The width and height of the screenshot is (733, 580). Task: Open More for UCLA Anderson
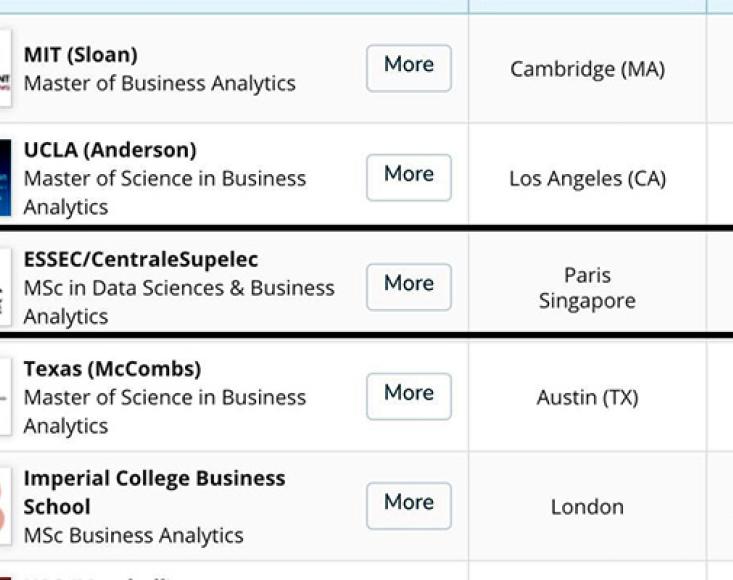click(409, 178)
